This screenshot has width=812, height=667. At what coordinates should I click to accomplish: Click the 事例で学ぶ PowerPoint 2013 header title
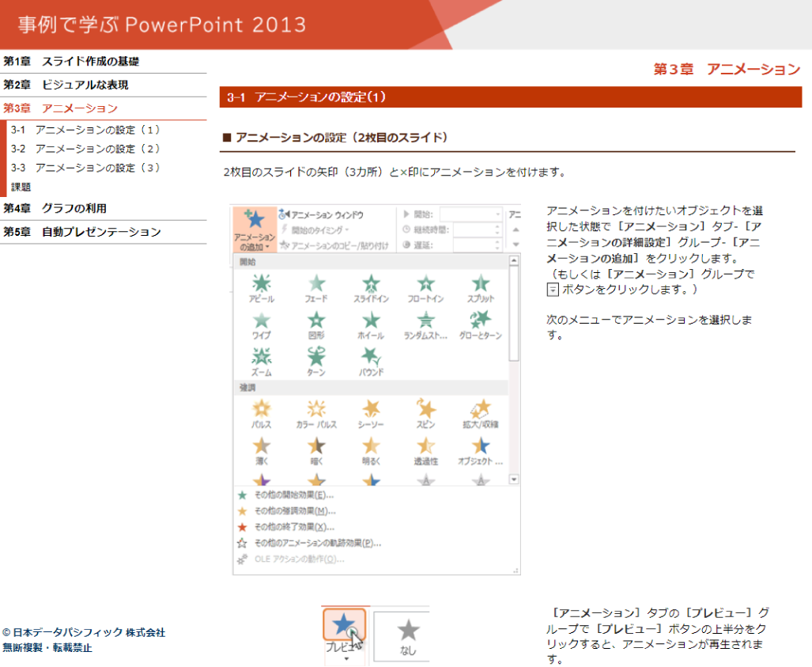pyautogui.click(x=162, y=25)
